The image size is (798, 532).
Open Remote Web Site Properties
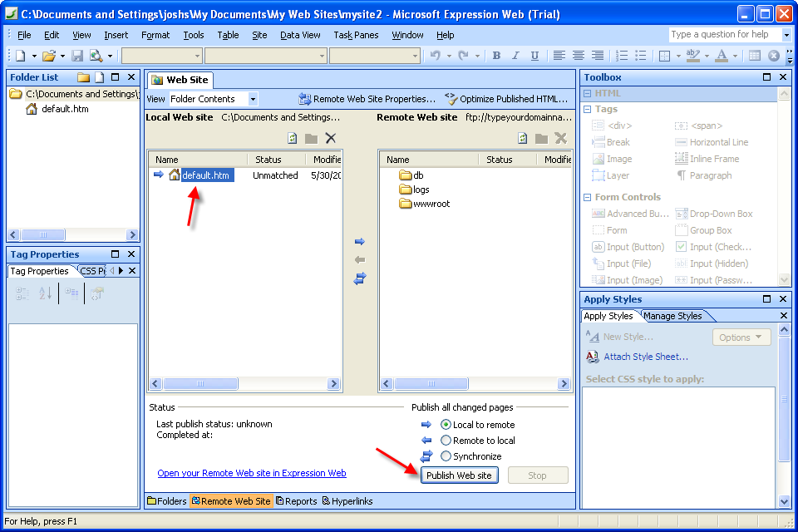[x=367, y=99]
